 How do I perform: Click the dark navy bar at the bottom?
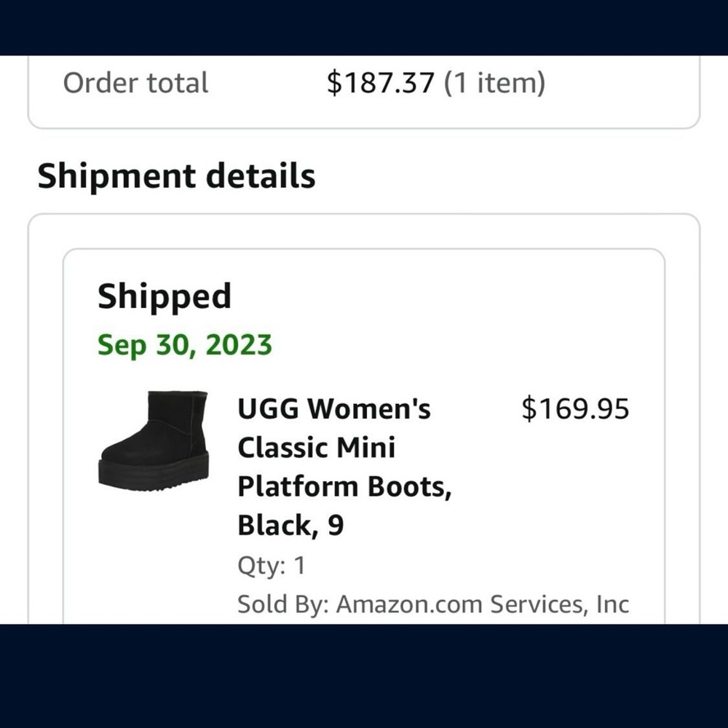tap(364, 676)
